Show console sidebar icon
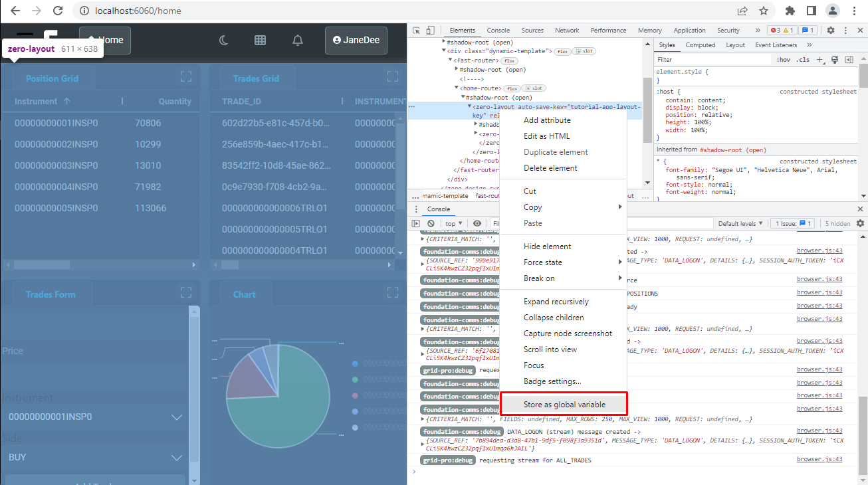The image size is (868, 485). click(417, 223)
